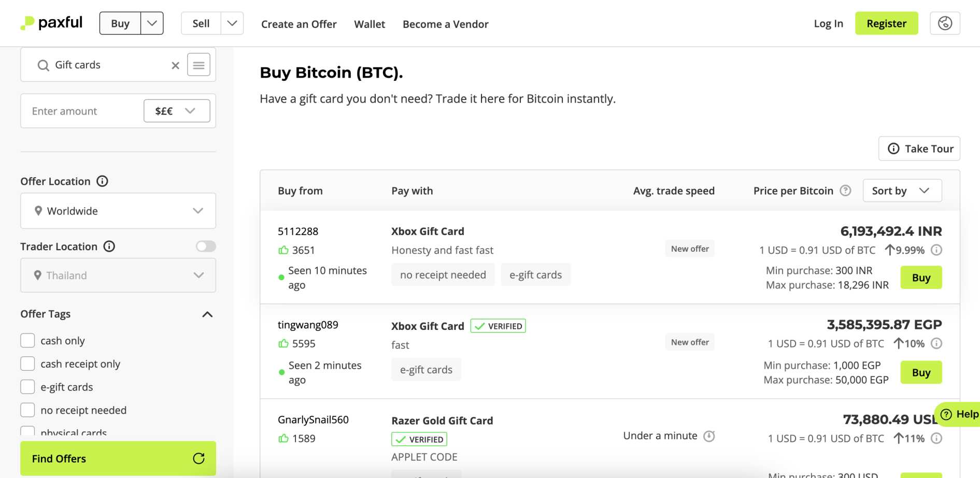Click the Register button

(x=886, y=23)
